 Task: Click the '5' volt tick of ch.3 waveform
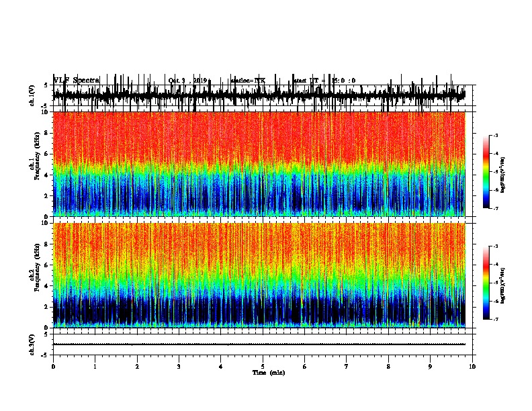(46, 334)
